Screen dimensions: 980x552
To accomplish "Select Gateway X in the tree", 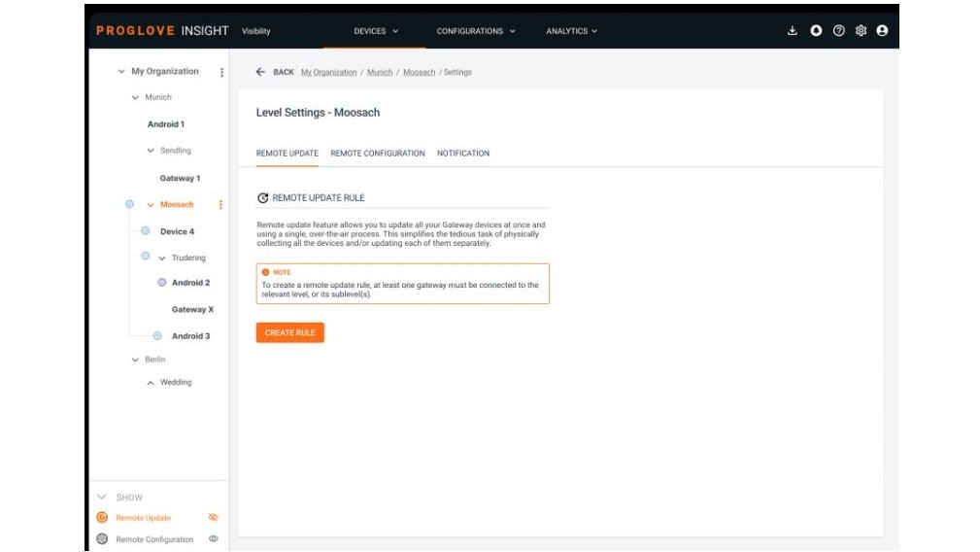I will [192, 310].
